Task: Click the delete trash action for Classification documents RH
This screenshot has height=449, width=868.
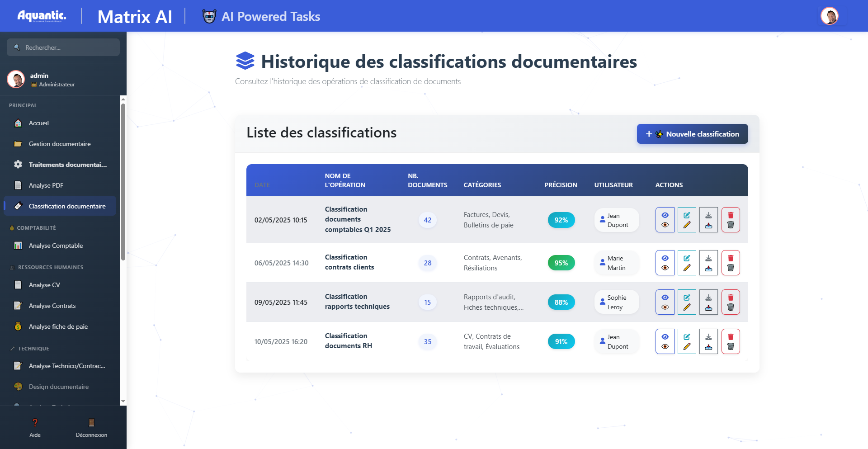Action: click(x=731, y=341)
